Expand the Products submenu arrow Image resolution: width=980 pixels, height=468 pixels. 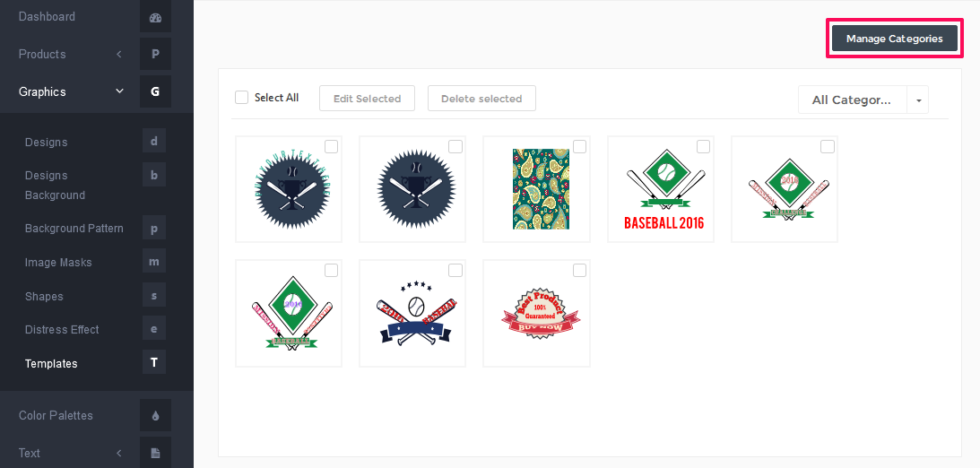click(118, 55)
